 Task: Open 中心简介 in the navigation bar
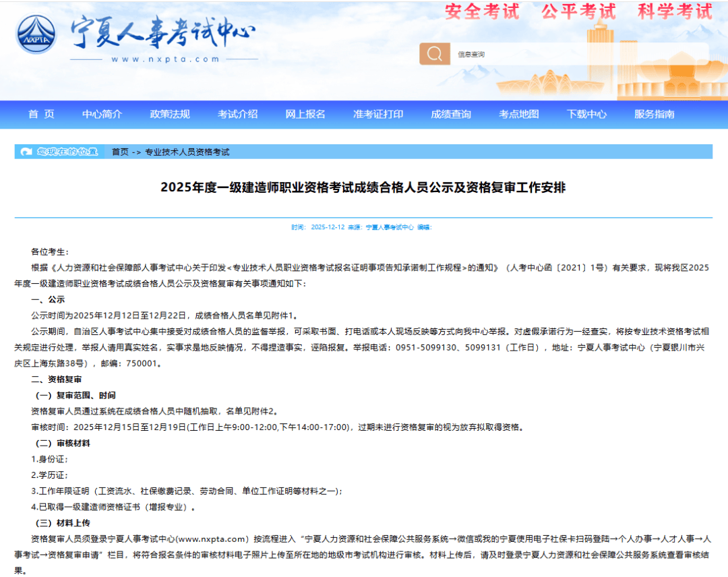point(102,114)
